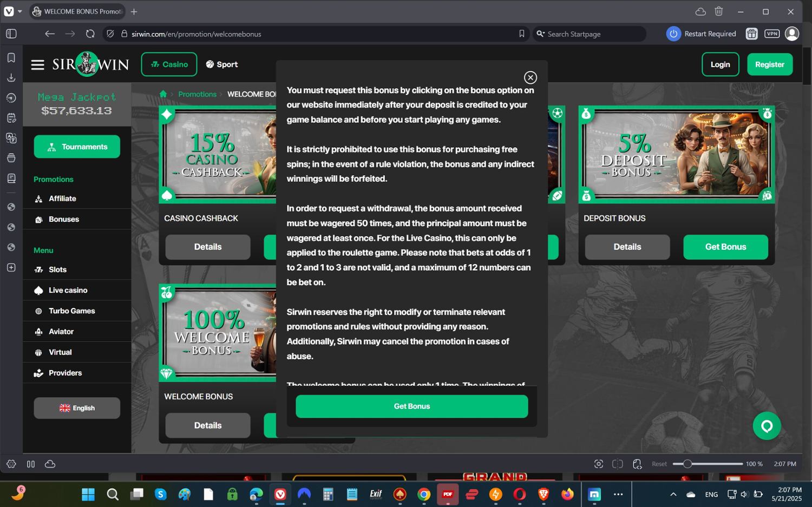812x507 pixels.
Task: Open the Vivaldi downloads panel
Action: (x=11, y=78)
